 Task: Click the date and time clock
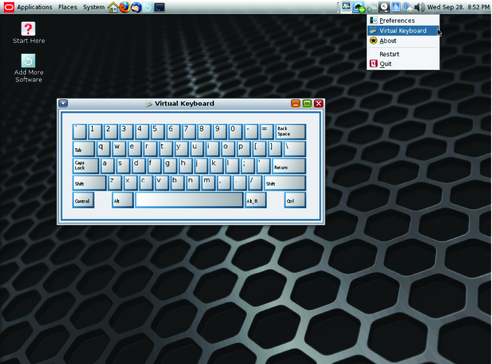click(x=458, y=7)
